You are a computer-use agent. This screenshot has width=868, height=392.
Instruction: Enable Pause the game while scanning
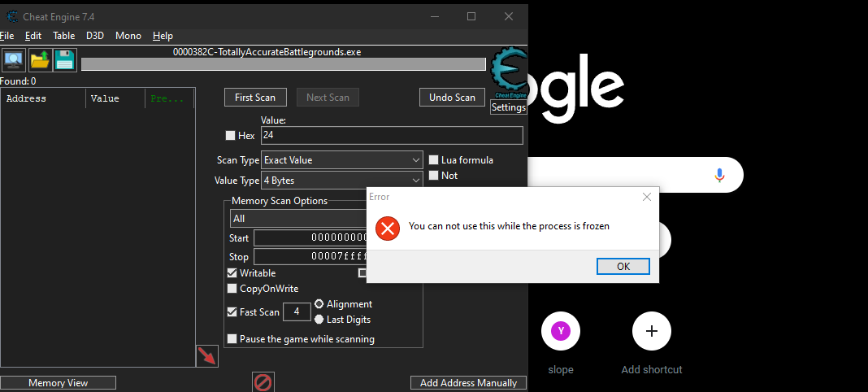pos(232,339)
